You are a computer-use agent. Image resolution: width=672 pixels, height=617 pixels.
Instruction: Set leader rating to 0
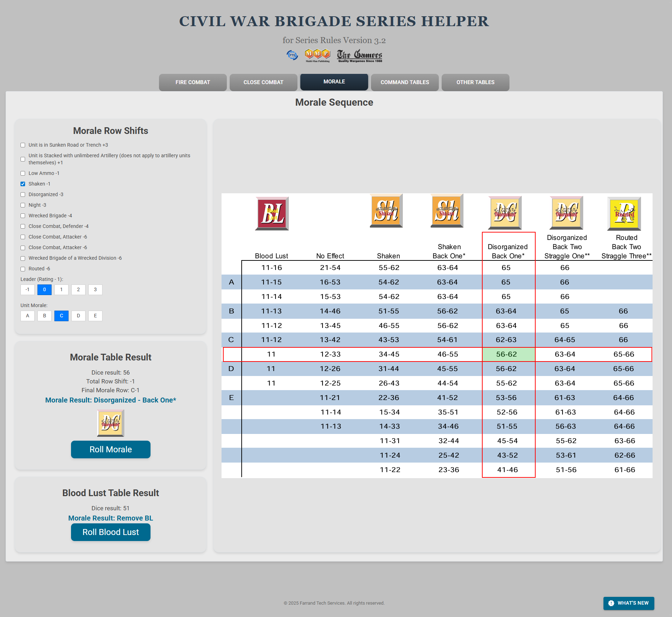click(45, 290)
